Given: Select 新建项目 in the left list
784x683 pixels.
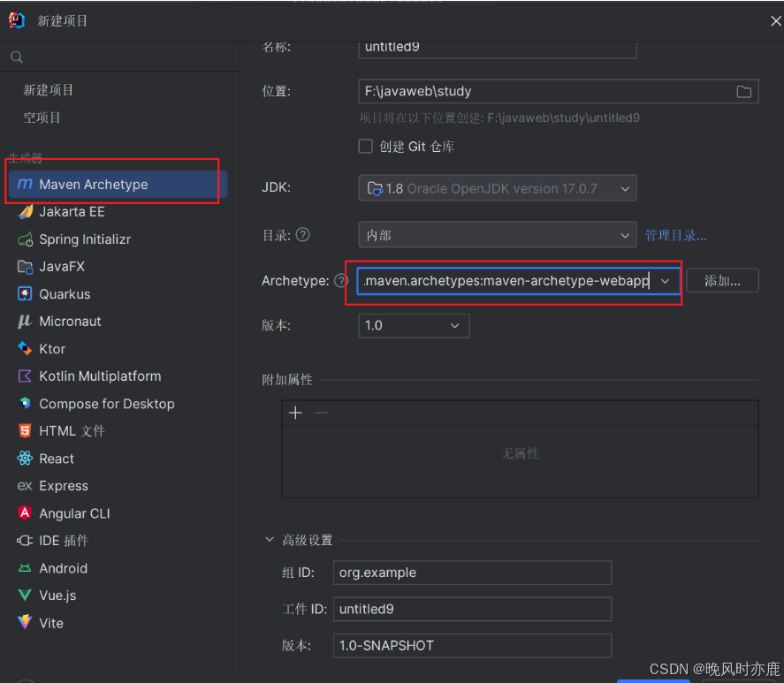Looking at the screenshot, I should 48,90.
